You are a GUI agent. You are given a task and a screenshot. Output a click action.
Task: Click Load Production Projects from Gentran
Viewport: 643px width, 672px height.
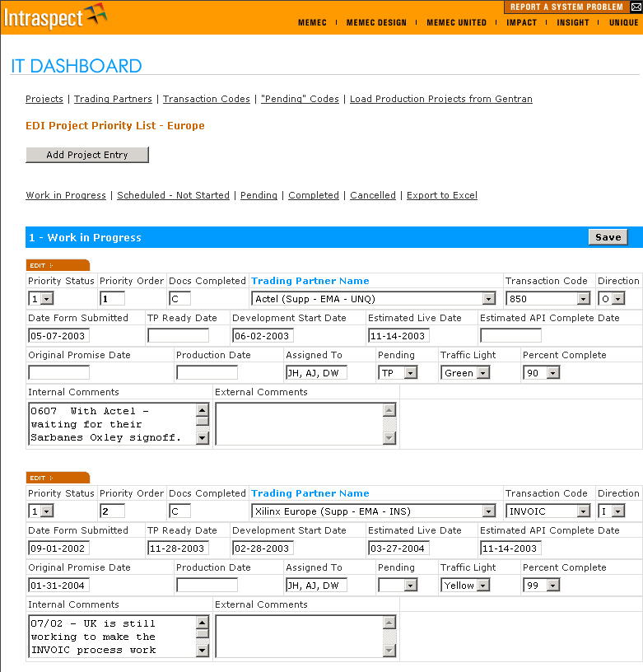pyautogui.click(x=440, y=99)
